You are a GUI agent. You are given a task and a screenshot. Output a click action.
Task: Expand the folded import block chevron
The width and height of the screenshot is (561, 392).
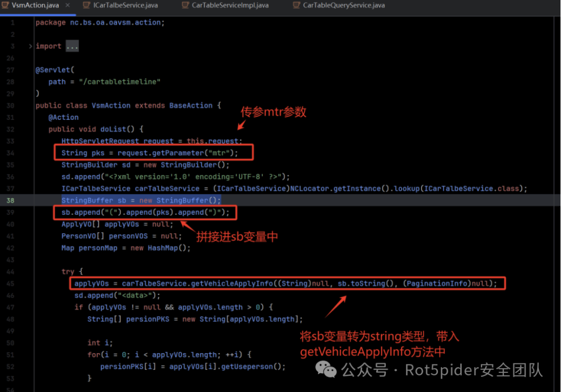tap(30, 46)
